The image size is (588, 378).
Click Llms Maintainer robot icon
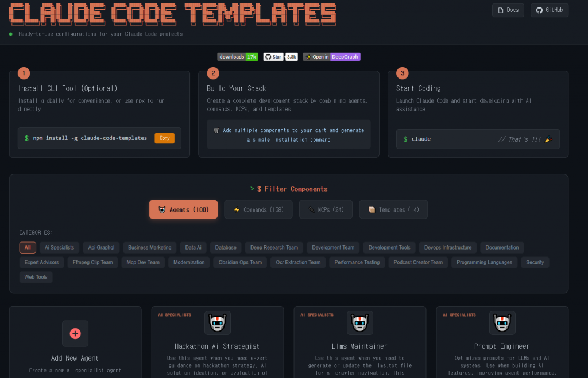[360, 322]
